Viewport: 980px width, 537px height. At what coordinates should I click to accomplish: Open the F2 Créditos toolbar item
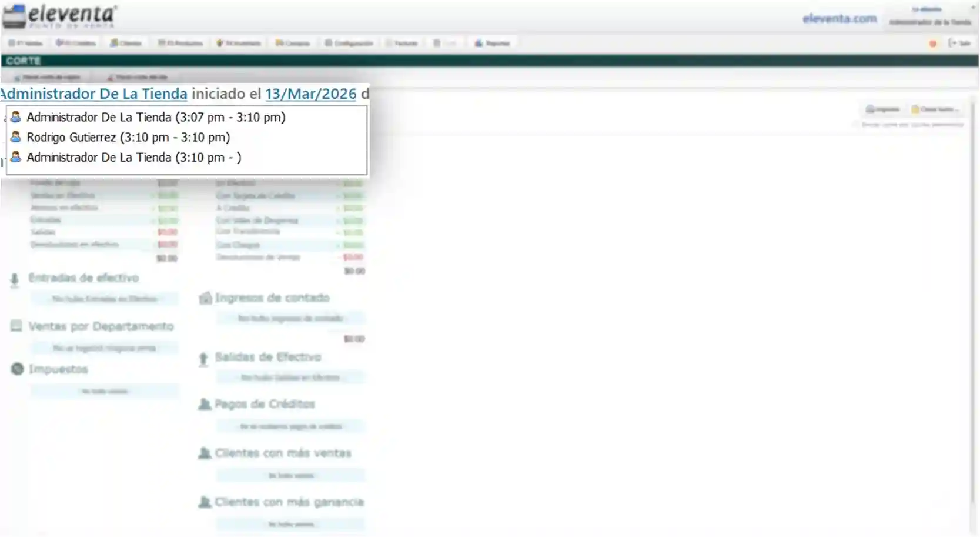click(75, 43)
